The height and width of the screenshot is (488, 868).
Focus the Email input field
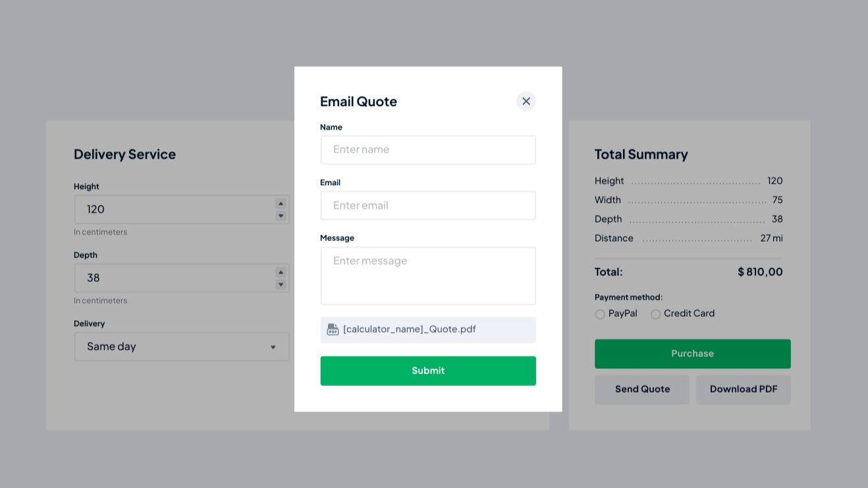[x=428, y=205]
